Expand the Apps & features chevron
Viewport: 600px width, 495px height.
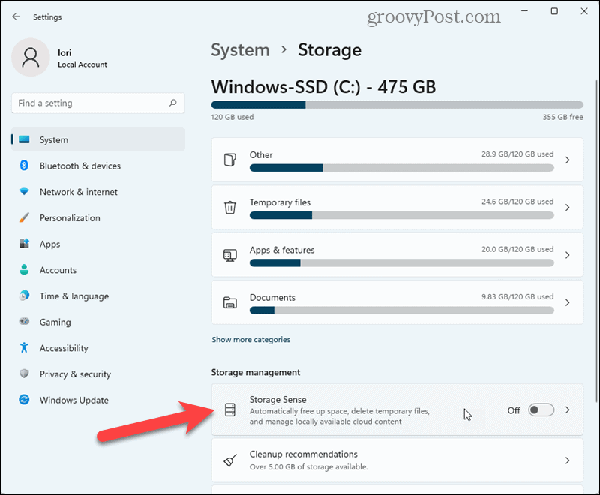[x=567, y=255]
